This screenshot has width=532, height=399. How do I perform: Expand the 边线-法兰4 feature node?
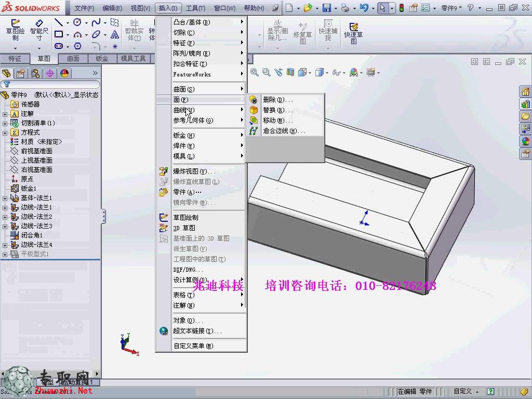5,245
